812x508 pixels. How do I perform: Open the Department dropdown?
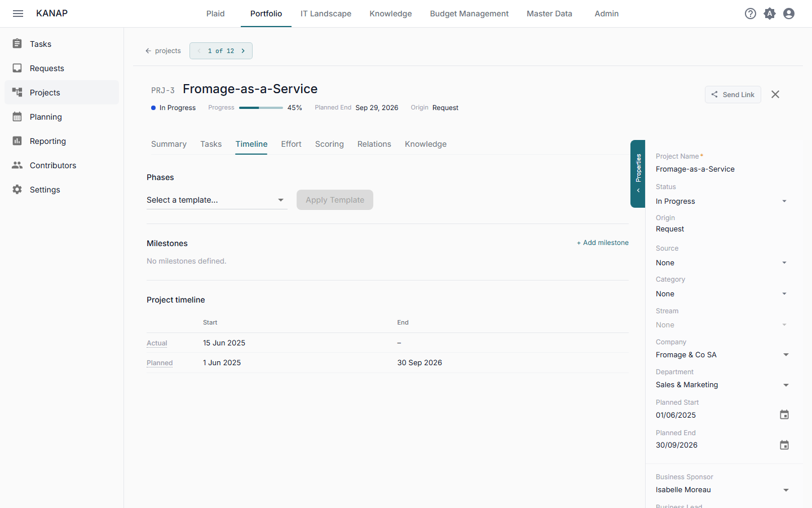tap(722, 385)
